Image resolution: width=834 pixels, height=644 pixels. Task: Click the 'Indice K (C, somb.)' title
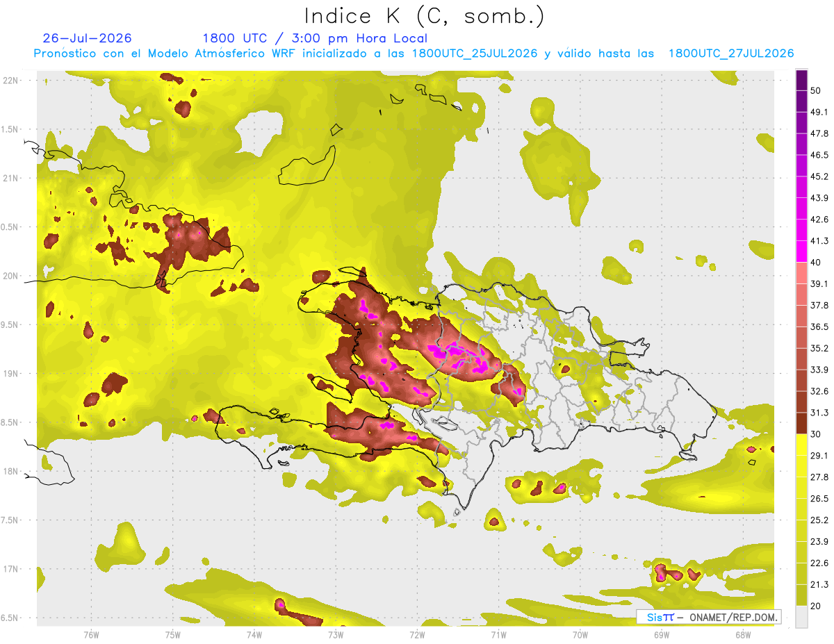coord(424,16)
